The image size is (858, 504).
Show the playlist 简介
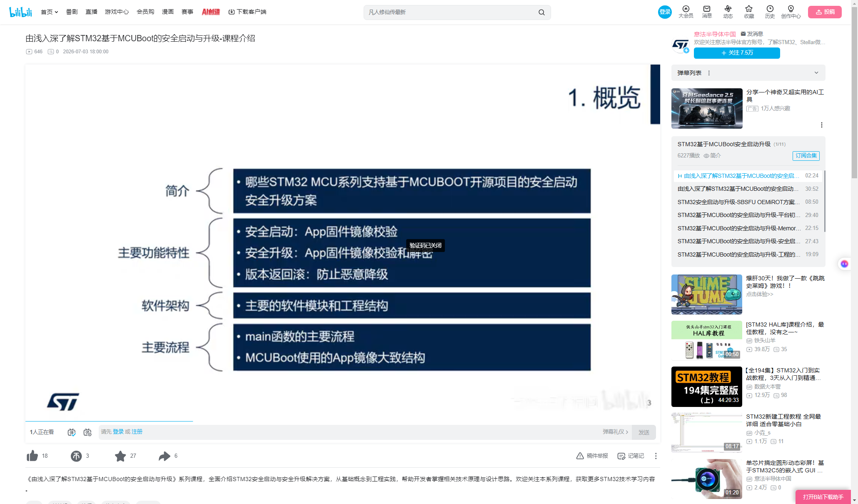pyautogui.click(x=712, y=156)
